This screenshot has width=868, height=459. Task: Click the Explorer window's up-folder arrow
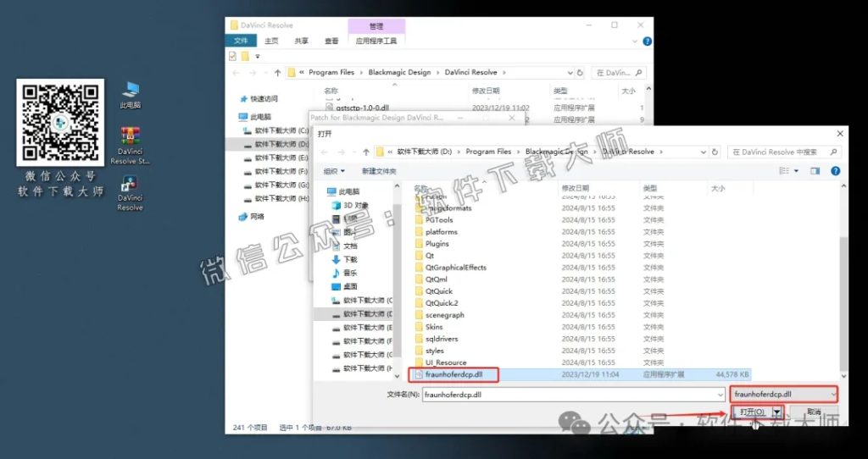point(277,73)
